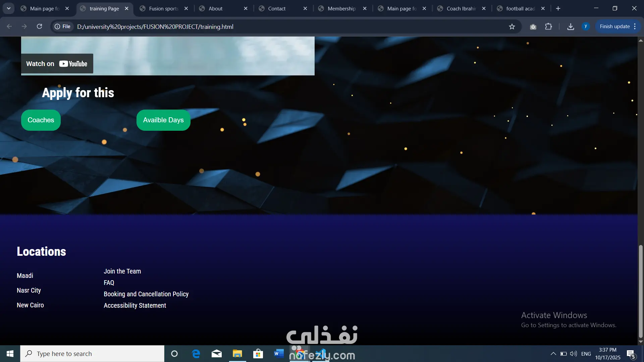Image resolution: width=644 pixels, height=362 pixels.
Task: Switch to the Membership tab
Action: (341, 8)
